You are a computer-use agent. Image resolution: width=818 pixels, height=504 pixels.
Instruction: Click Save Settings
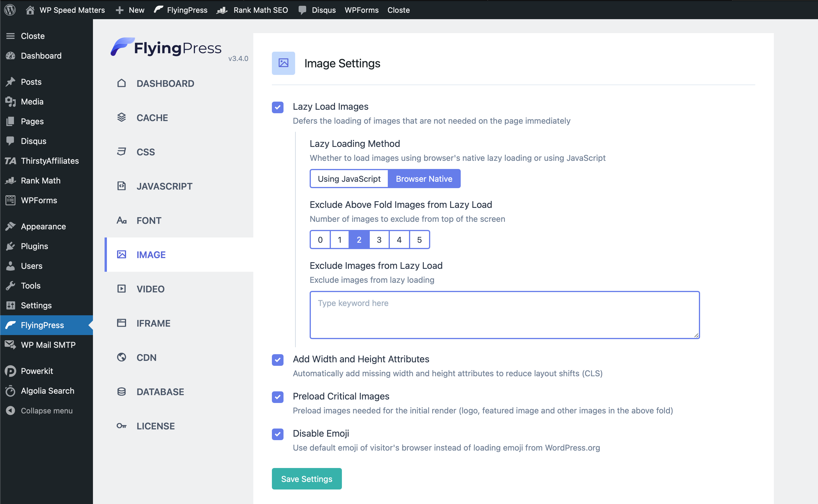click(306, 479)
